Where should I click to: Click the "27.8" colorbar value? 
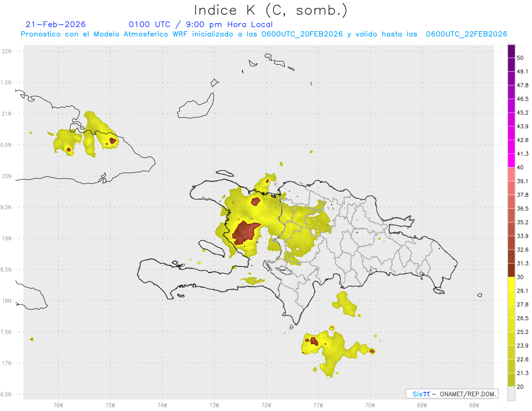[x=523, y=305]
